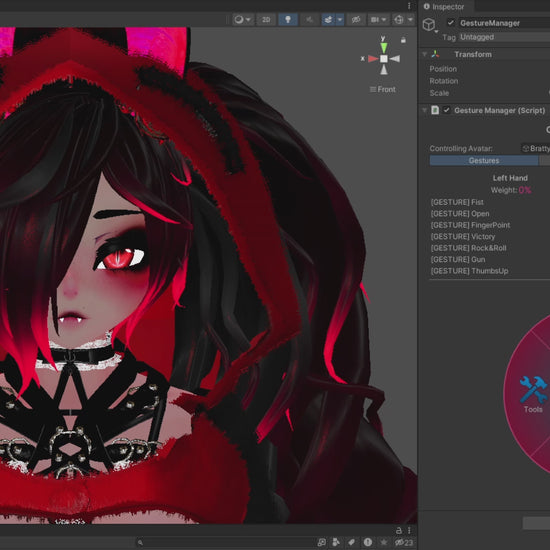
Task: Toggle 2D view mode
Action: click(x=266, y=20)
